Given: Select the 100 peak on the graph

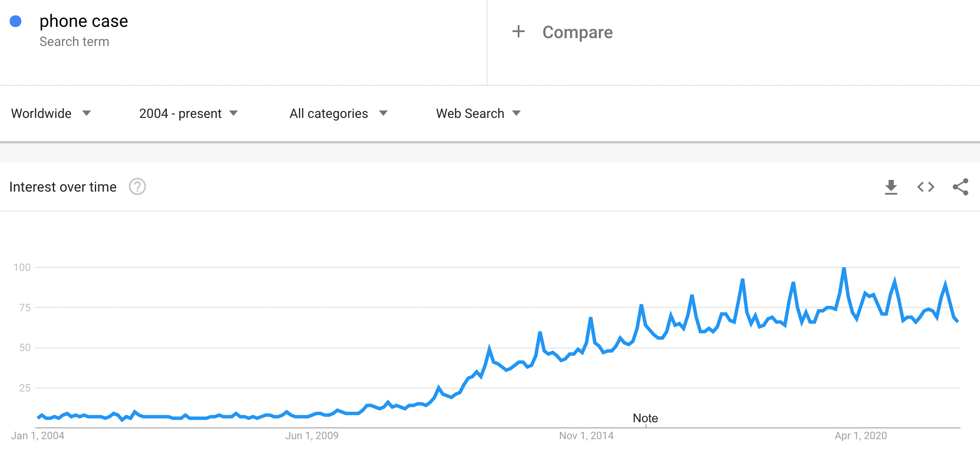Looking at the screenshot, I should tap(844, 268).
